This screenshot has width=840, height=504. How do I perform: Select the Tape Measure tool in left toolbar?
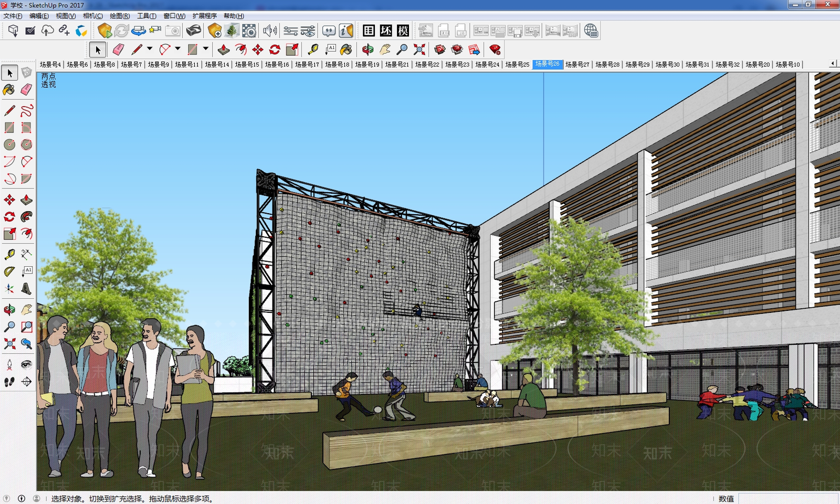9,255
